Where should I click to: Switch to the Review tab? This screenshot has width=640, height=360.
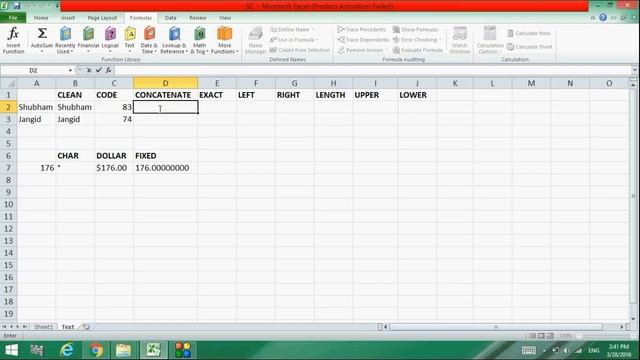click(x=198, y=18)
